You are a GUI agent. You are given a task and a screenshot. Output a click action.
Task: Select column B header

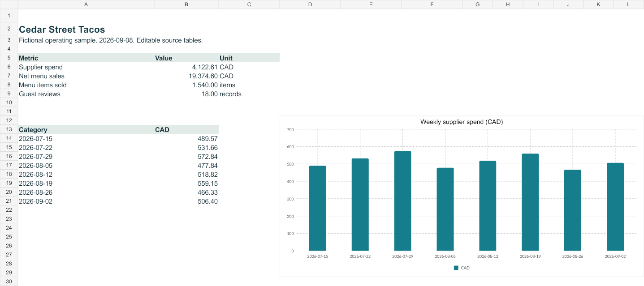coord(186,4)
